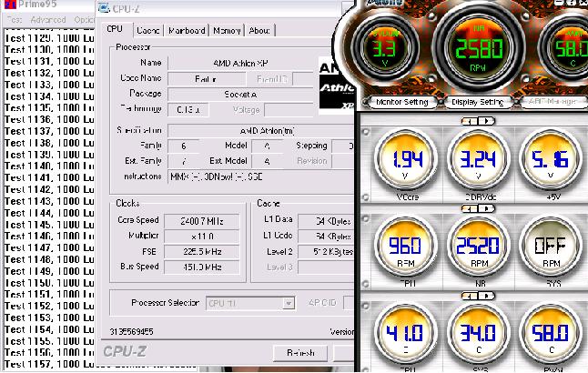Click the Prime95 log line Test 1143
The image size is (588, 373).
pos(49,201)
